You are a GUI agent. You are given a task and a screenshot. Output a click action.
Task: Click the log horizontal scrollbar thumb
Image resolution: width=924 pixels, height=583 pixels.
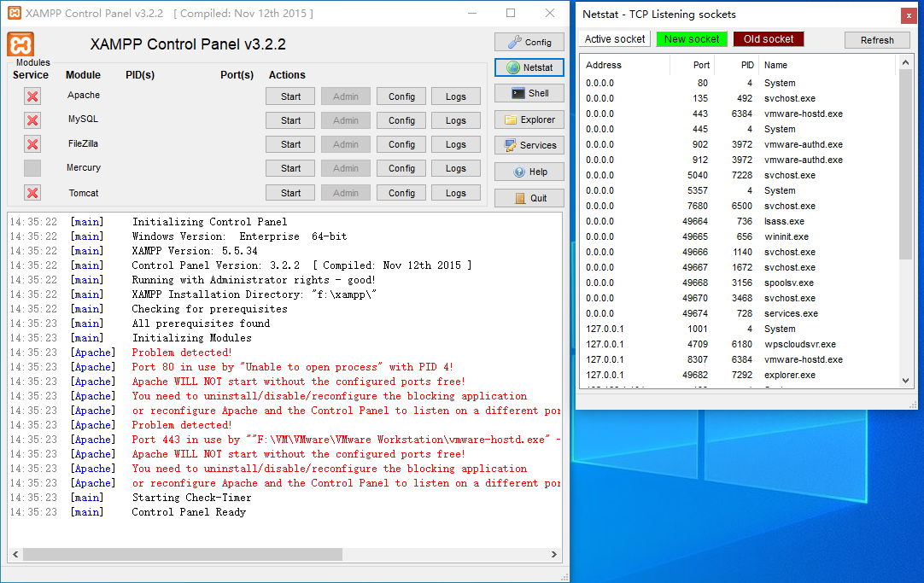coord(183,554)
